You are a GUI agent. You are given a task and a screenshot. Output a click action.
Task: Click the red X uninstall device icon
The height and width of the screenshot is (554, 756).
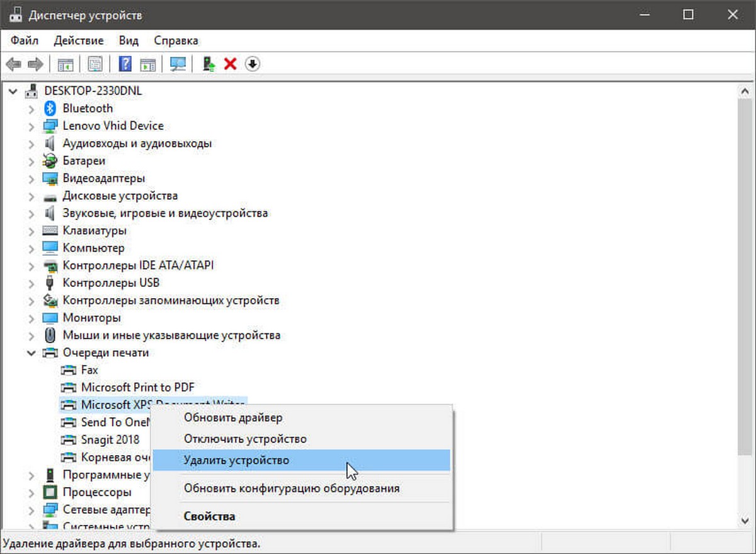point(230,63)
